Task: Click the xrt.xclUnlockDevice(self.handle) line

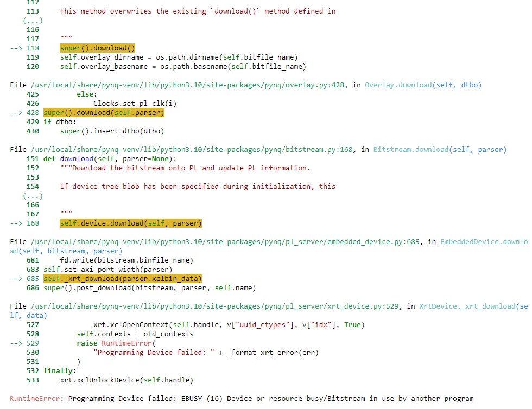Action: click(x=126, y=380)
